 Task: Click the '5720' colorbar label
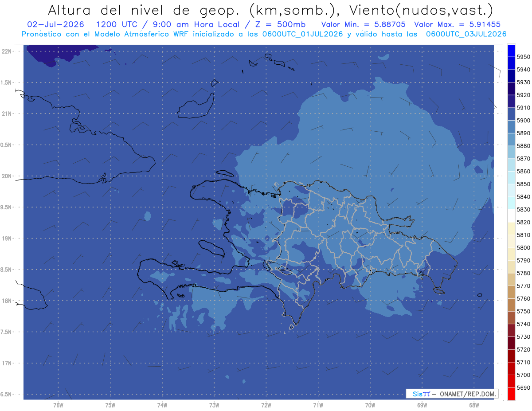coord(524,349)
